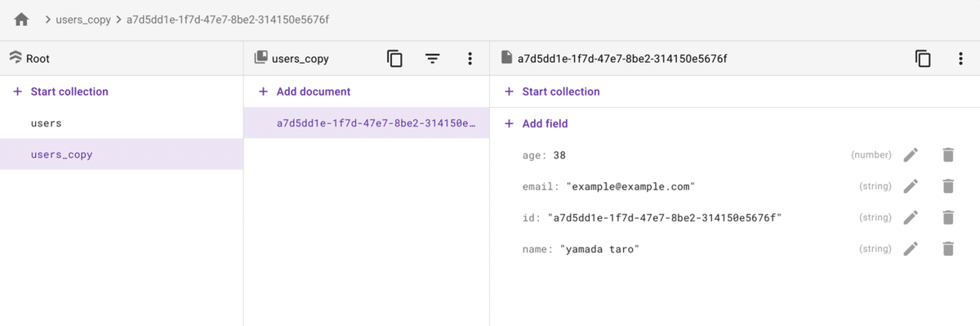Delete the name field trash icon
Viewport: 980px width, 326px height.
[948, 248]
